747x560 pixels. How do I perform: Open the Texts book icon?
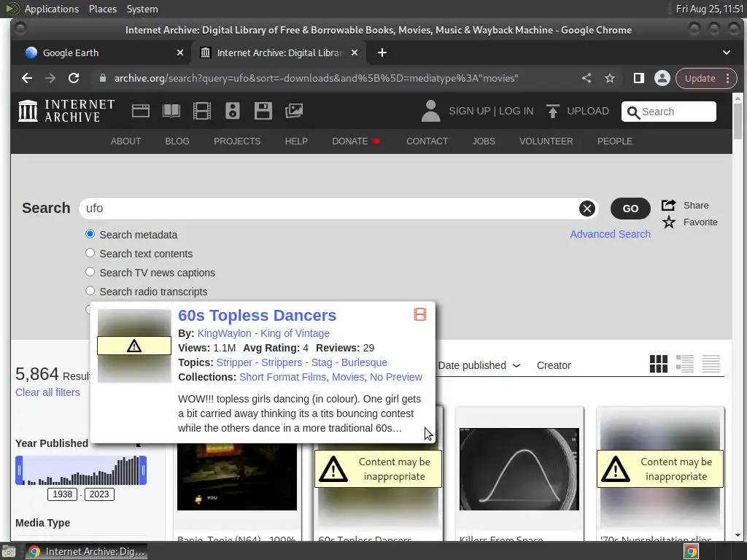pyautogui.click(x=171, y=111)
